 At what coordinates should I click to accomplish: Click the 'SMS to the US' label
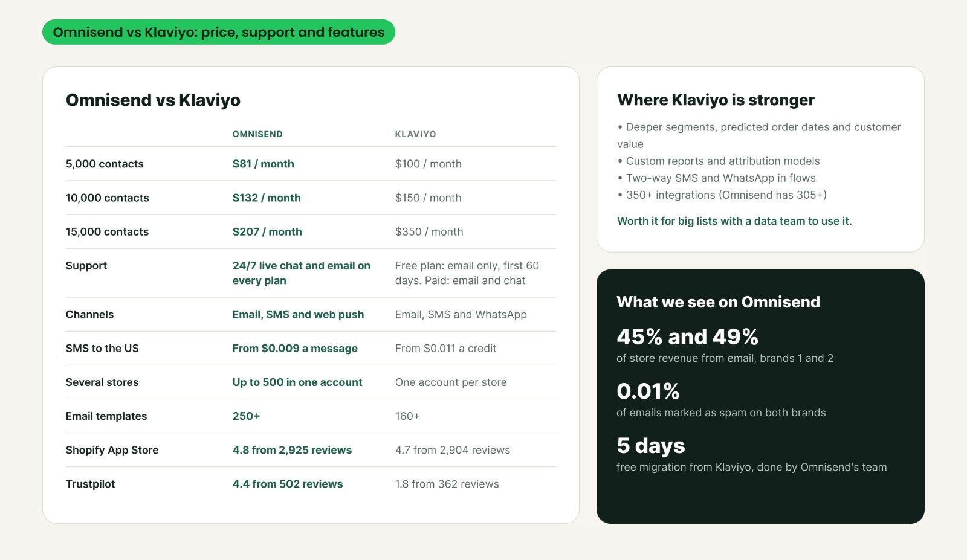pos(102,348)
